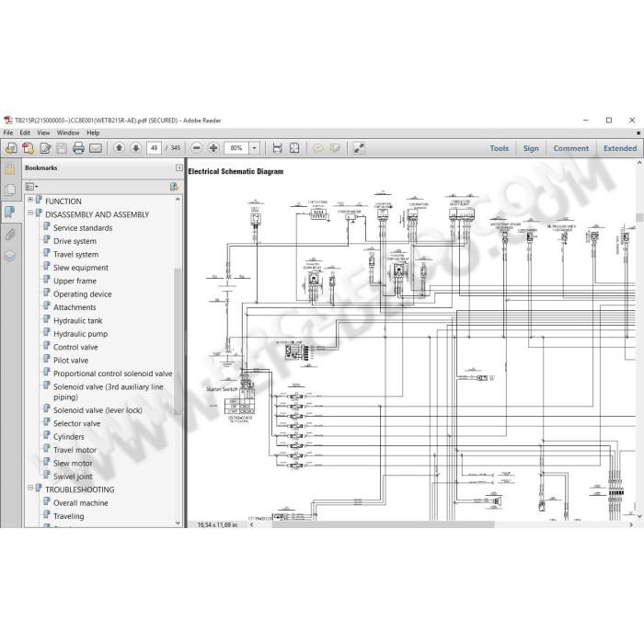Open the Attachments paperclip panel

[x=10, y=235]
